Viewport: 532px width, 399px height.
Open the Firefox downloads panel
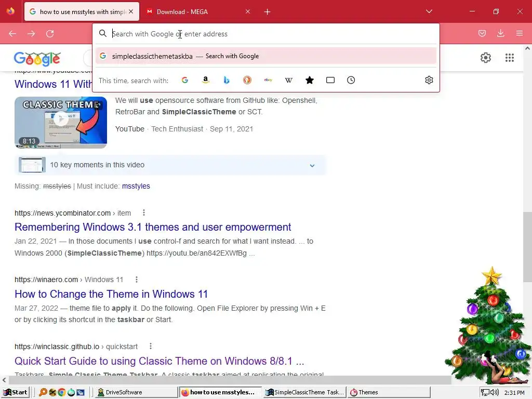click(x=500, y=33)
